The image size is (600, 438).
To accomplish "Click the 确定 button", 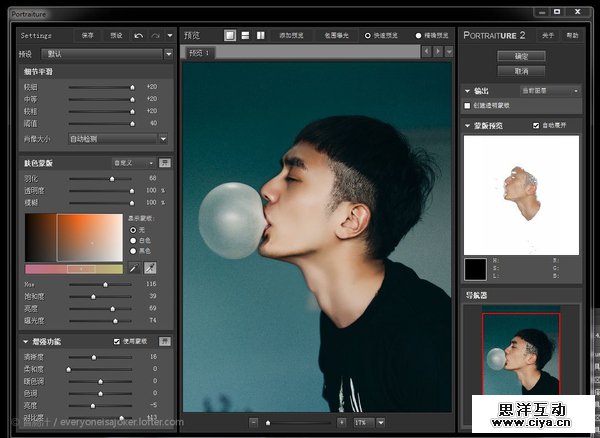I will (520, 56).
